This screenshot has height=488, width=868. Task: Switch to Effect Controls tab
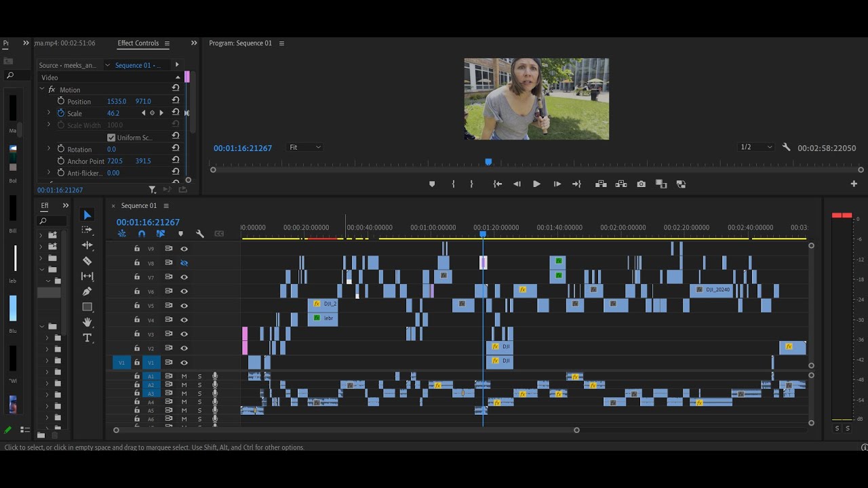click(138, 43)
